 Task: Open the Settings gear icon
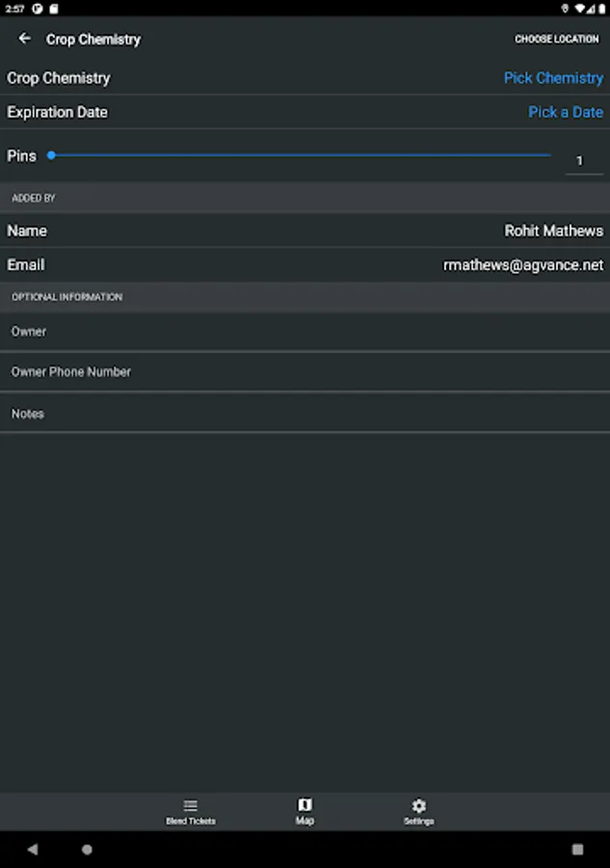(x=418, y=806)
